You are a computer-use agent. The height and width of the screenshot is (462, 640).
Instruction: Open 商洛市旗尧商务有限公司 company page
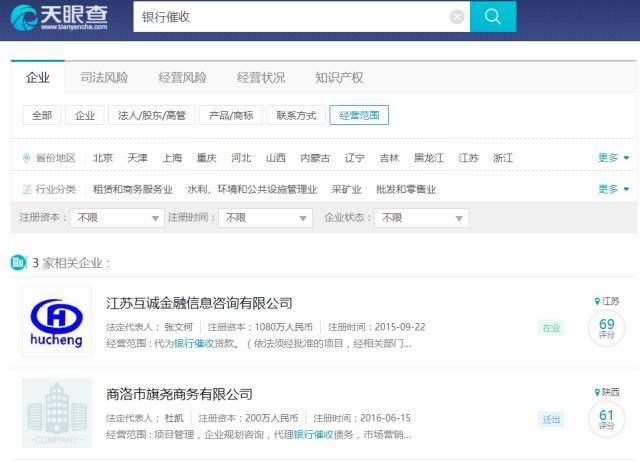(x=179, y=394)
